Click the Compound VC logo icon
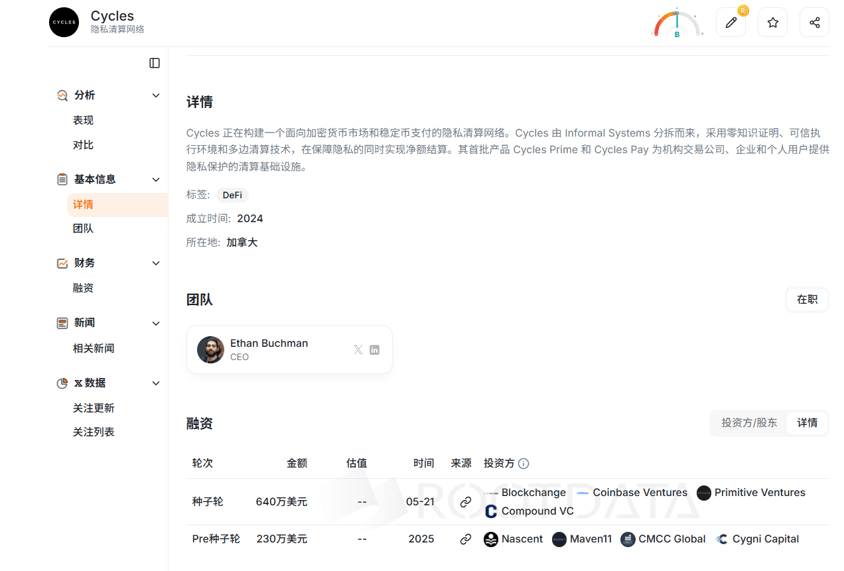This screenshot has width=844, height=571. [x=491, y=511]
